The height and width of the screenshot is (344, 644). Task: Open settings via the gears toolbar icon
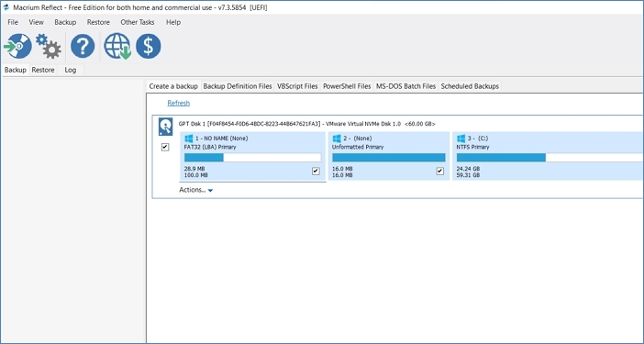(x=49, y=46)
